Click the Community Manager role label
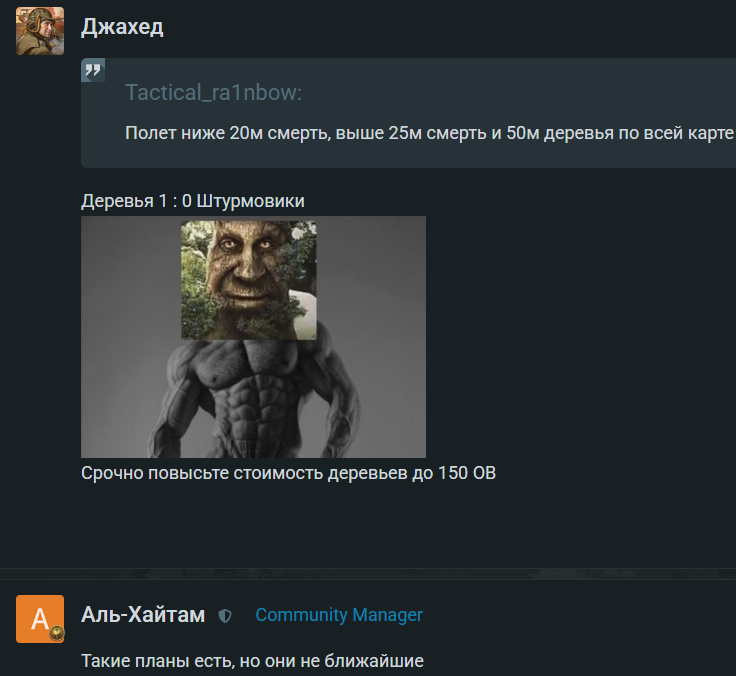Screen dimensions: 736x676 339,615
